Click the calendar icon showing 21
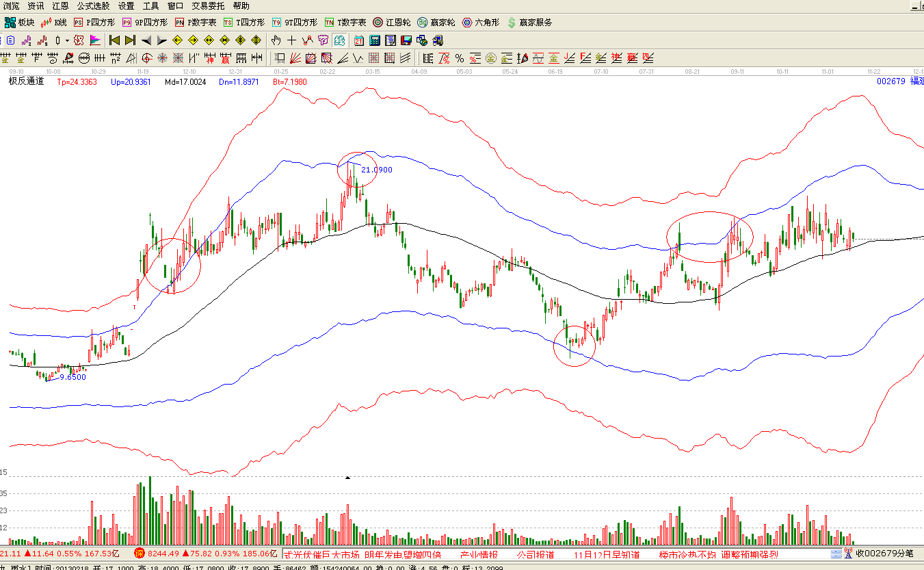Viewport: 924px width, 570px height. tap(359, 40)
